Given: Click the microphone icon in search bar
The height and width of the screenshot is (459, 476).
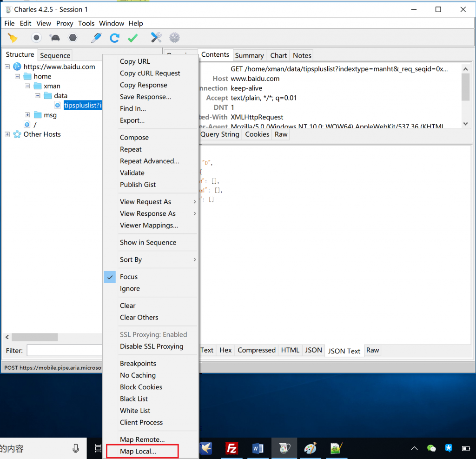Looking at the screenshot, I should point(76,448).
